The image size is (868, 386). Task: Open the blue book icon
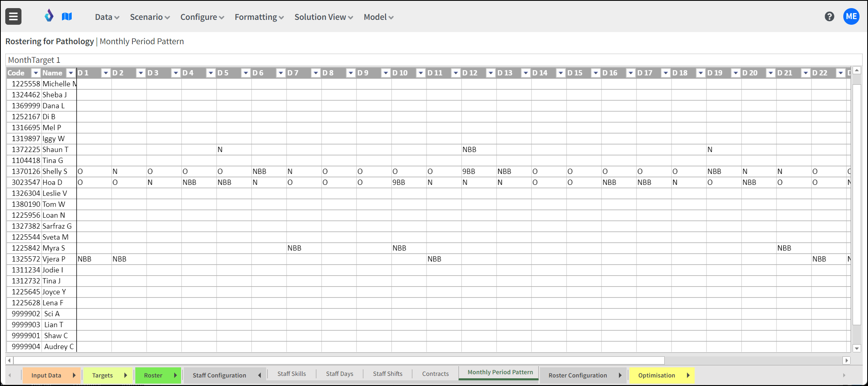click(67, 16)
